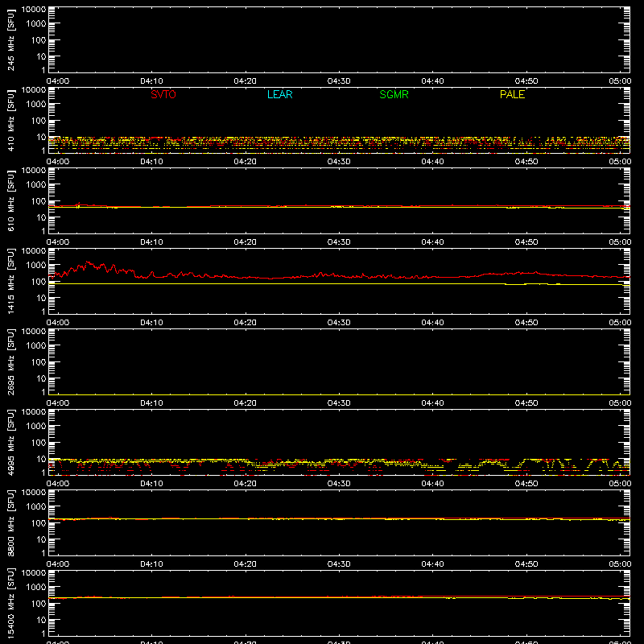
Task: Click the red SVTO legend label
Action: point(163,94)
